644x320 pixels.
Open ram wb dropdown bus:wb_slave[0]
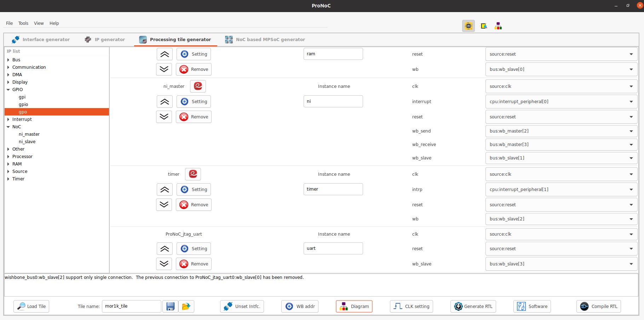point(562,69)
